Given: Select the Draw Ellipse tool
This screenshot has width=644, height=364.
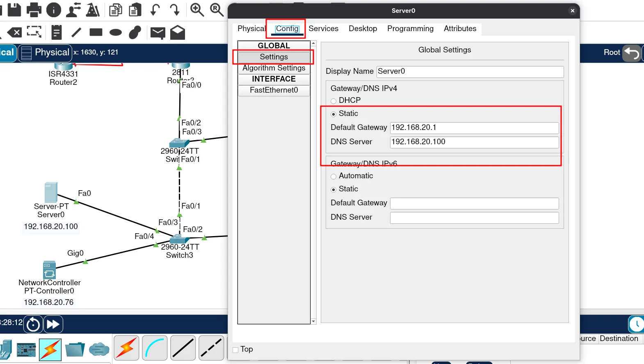Looking at the screenshot, I should tap(116, 32).
